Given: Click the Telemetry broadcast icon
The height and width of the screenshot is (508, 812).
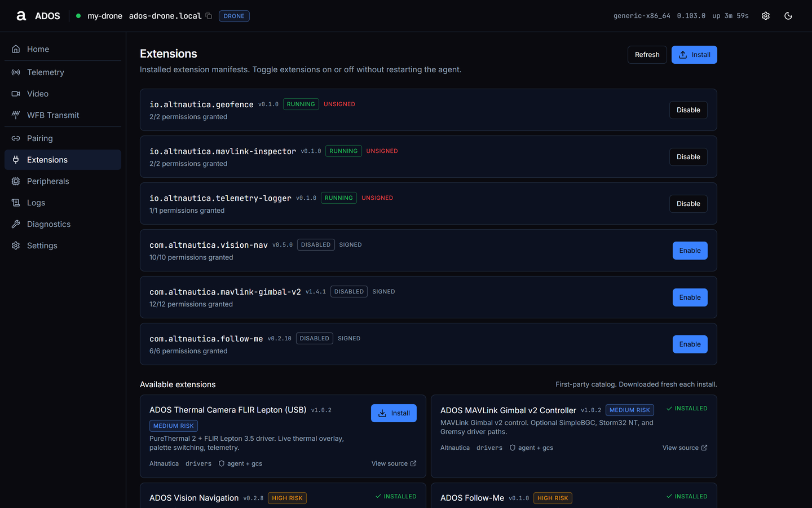Looking at the screenshot, I should click(16, 72).
